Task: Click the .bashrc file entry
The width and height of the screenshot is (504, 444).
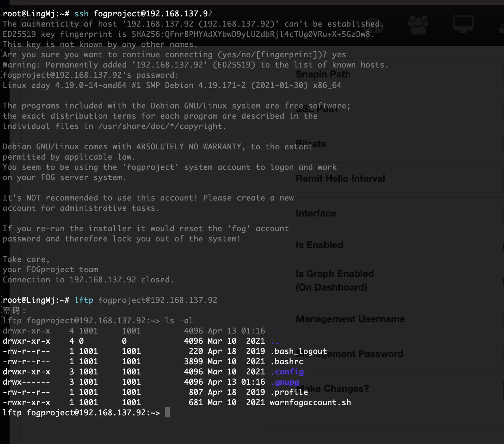Action: (287, 361)
